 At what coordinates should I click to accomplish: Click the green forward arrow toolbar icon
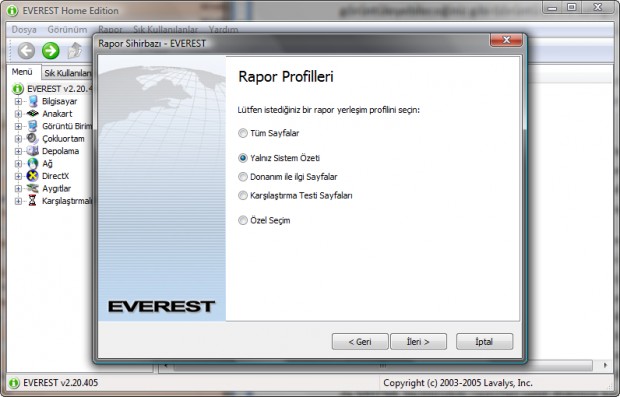(x=51, y=51)
